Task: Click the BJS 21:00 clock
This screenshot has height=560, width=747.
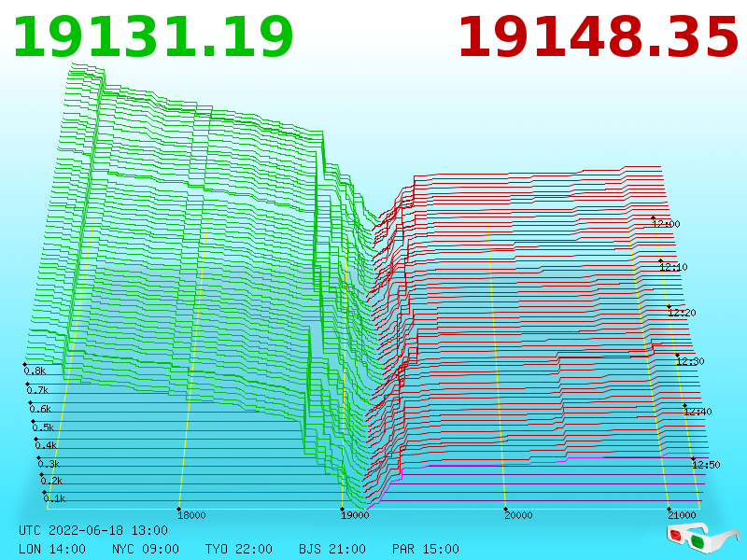Action: pos(332,549)
